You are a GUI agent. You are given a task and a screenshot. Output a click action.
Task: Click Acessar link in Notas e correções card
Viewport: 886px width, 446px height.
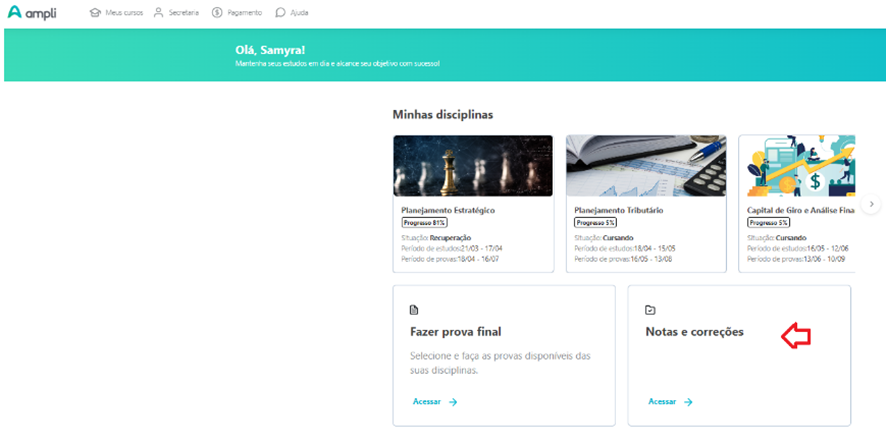coord(662,402)
